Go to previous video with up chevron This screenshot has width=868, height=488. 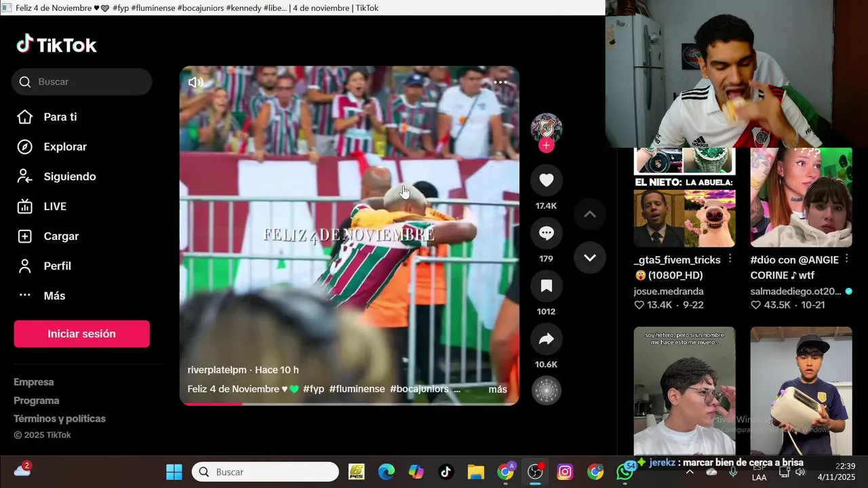click(x=590, y=214)
